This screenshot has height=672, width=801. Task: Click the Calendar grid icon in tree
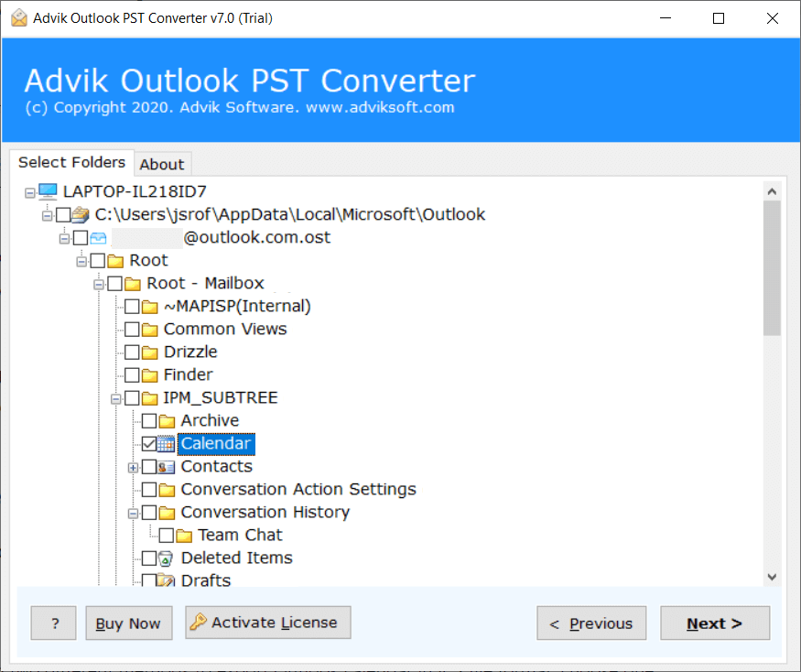point(166,444)
